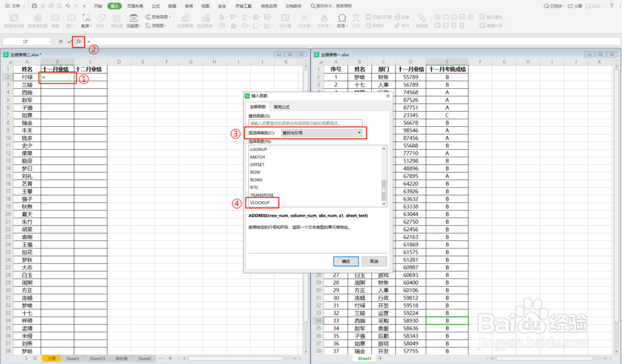
Task: Select LOOKUP in the function list
Action: (258, 149)
